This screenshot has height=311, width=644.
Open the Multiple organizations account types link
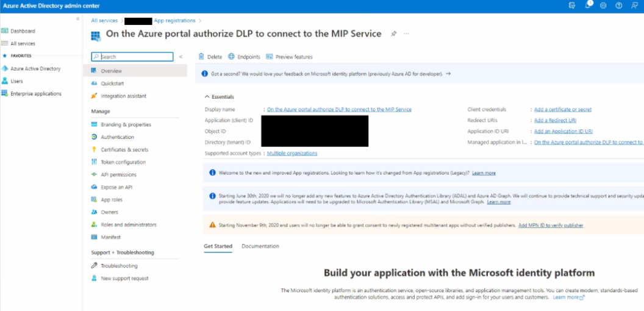292,153
